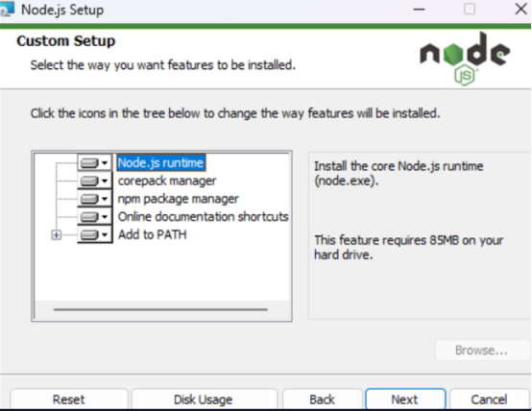This screenshot has height=411, width=532.
Task: Click the Add to PATH drive icon
Action: 89,235
